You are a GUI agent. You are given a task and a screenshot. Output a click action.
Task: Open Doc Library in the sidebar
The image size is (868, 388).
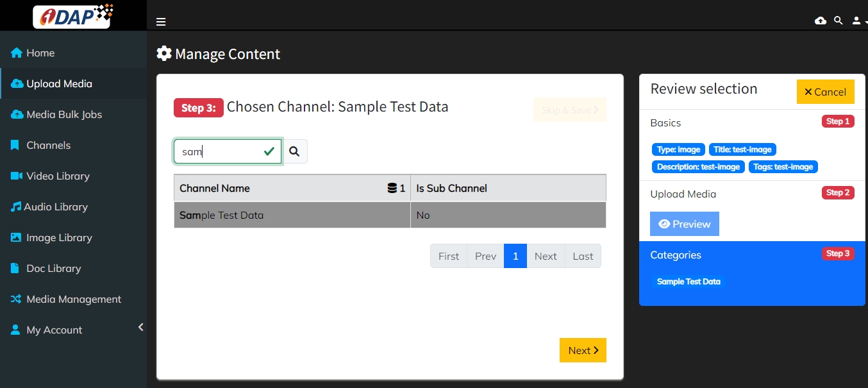point(73,268)
